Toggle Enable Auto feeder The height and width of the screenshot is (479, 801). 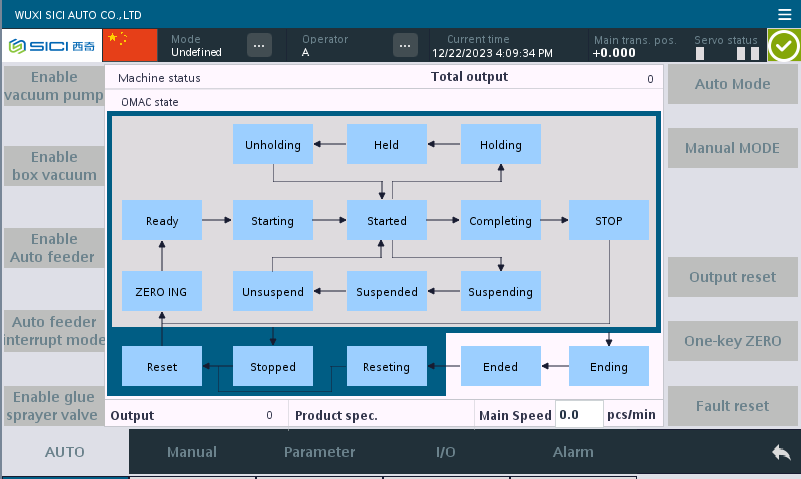pos(53,248)
